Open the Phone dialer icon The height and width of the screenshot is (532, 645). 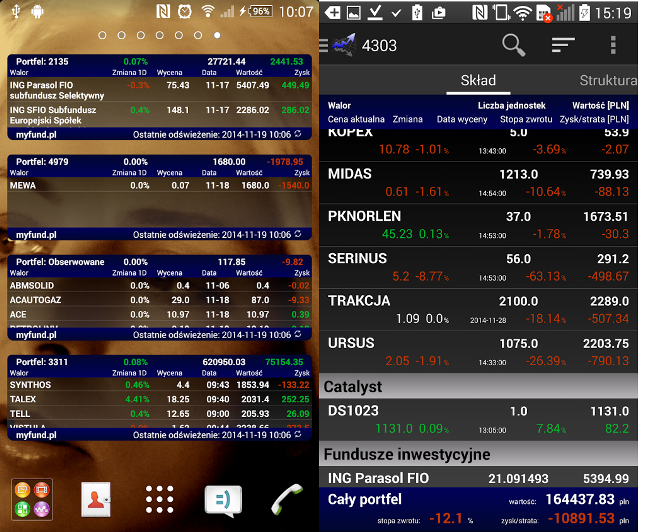click(x=287, y=499)
